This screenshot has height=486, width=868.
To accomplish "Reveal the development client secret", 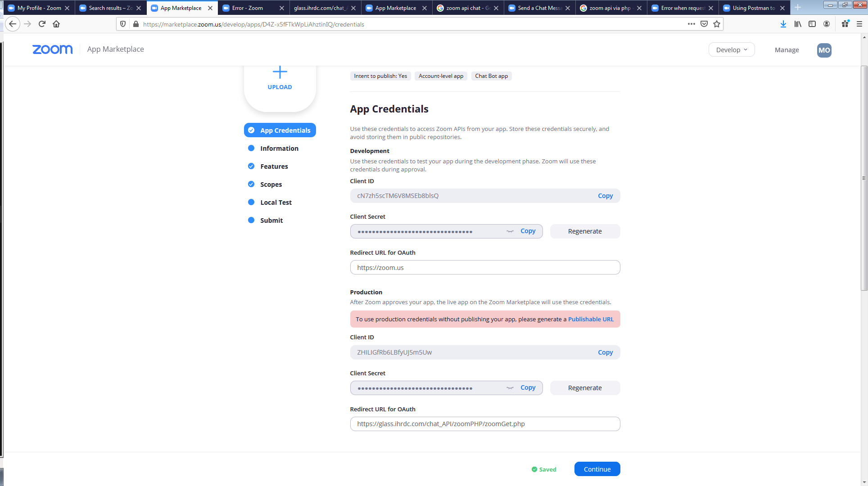I will pos(510,231).
